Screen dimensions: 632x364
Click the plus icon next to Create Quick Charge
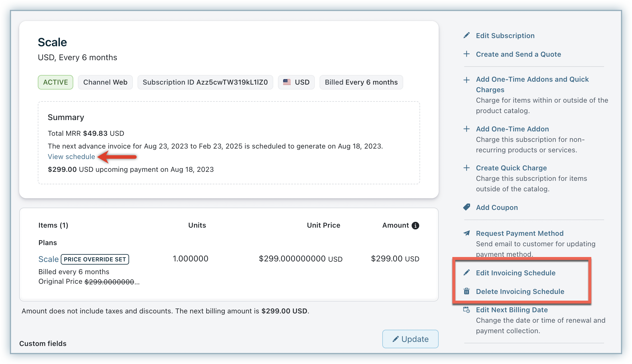pyautogui.click(x=467, y=168)
